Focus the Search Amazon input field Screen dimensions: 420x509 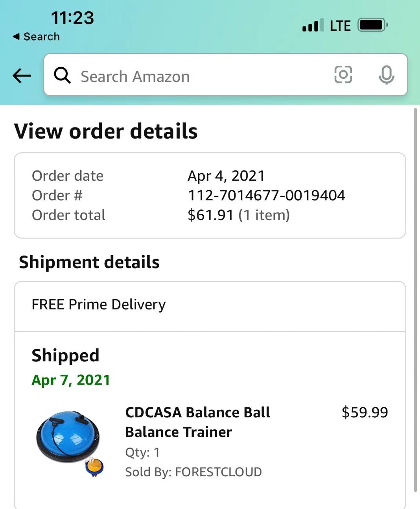tap(197, 76)
